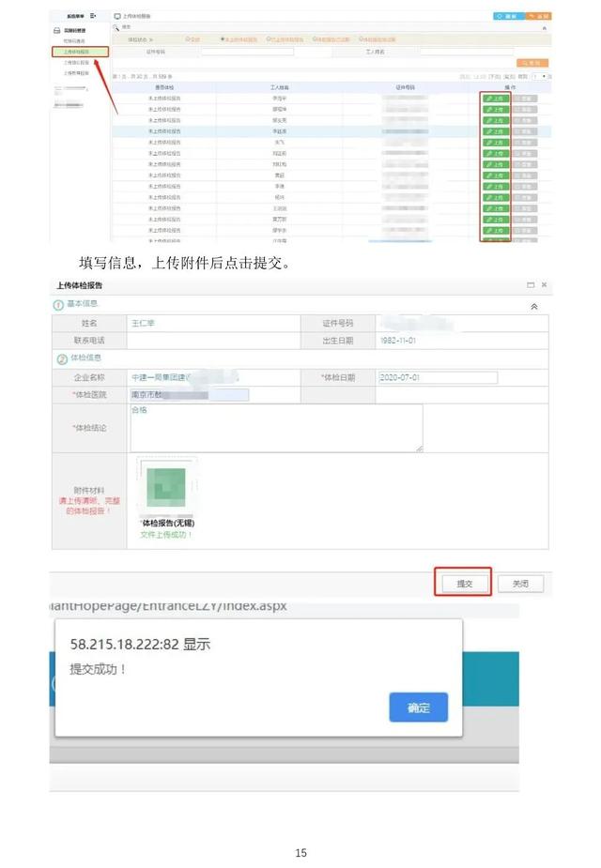Click 上传 button in the first table row
The image size is (601, 868).
click(495, 98)
